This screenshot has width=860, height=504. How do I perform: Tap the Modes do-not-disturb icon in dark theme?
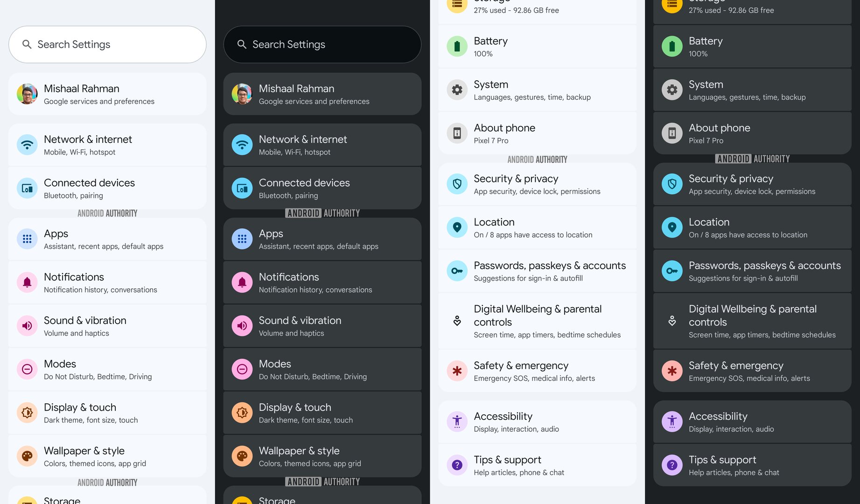[x=242, y=369]
